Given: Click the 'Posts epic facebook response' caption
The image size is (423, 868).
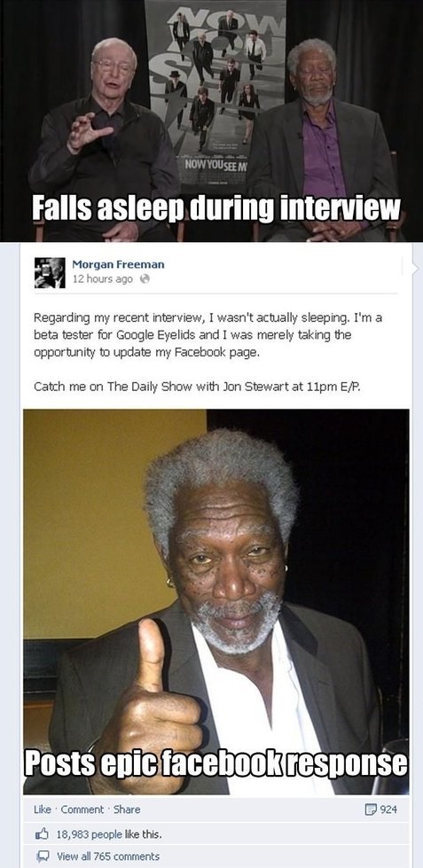Looking at the screenshot, I should pos(215,763).
